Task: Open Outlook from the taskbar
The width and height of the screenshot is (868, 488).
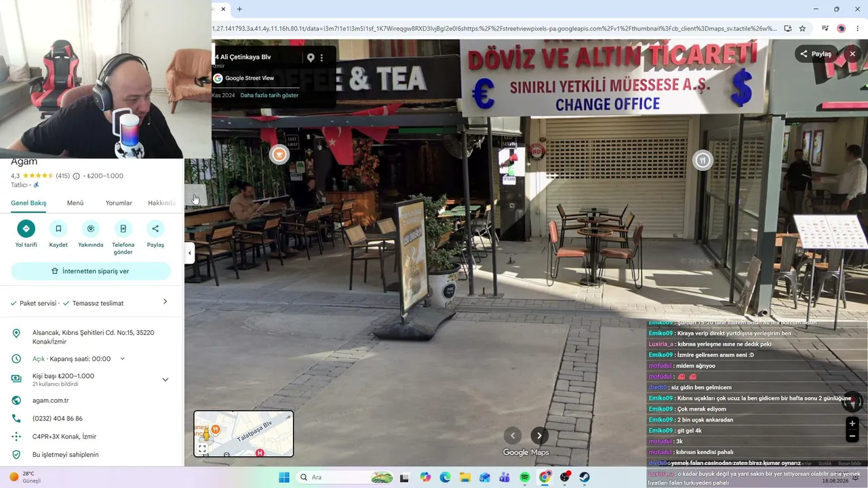Action: point(485,477)
